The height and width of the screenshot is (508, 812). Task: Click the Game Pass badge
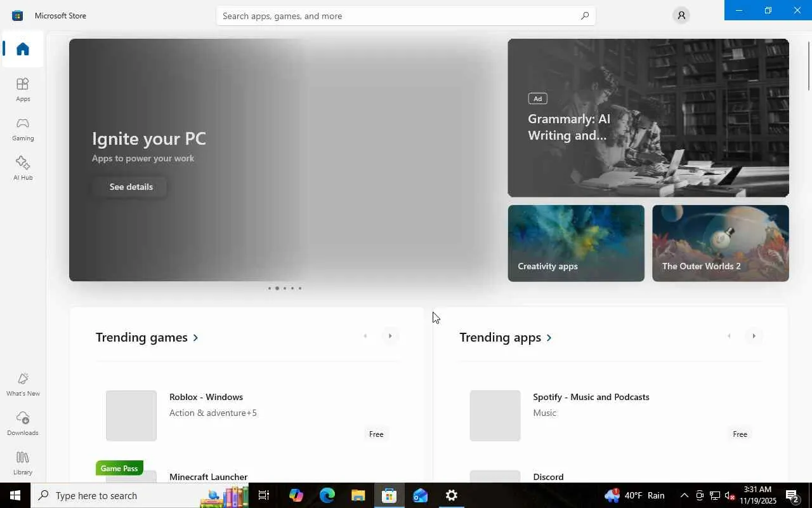(x=119, y=468)
